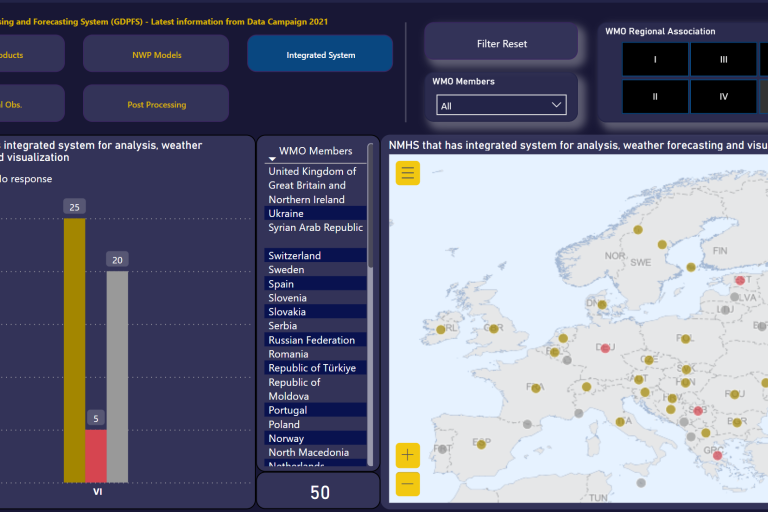Switch to the NWP Models tab
The width and height of the screenshot is (768, 512).
(x=155, y=54)
